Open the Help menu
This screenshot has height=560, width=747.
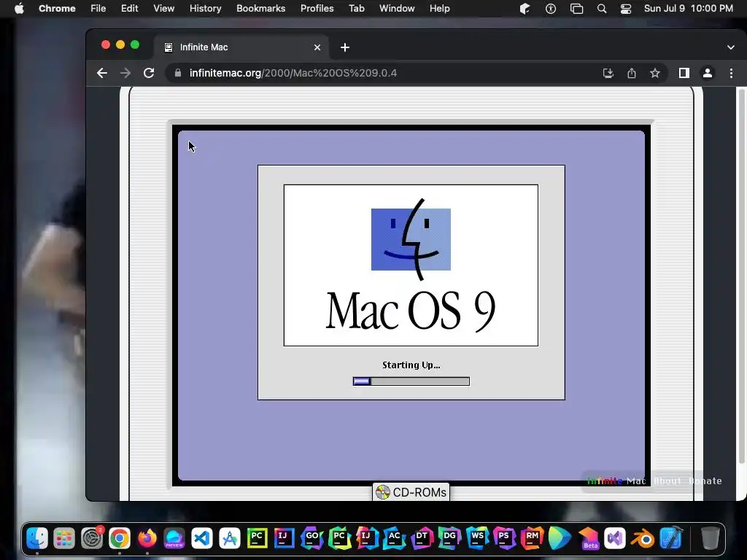tap(439, 9)
